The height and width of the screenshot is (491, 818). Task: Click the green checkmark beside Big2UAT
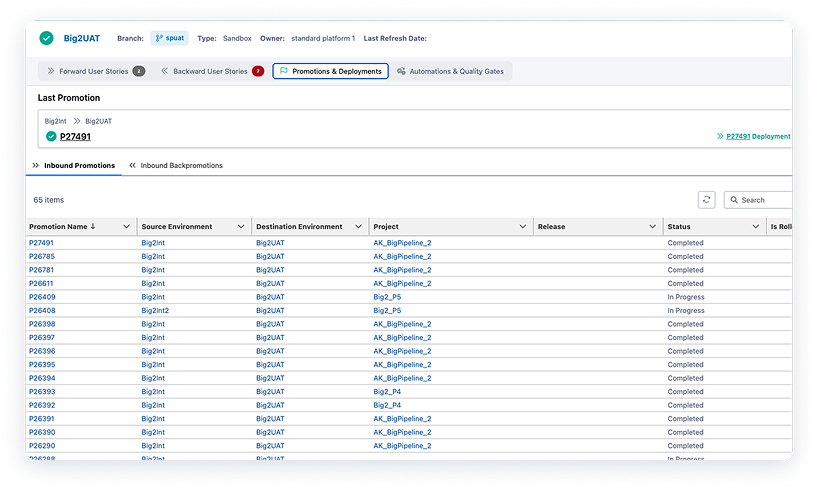pos(46,38)
